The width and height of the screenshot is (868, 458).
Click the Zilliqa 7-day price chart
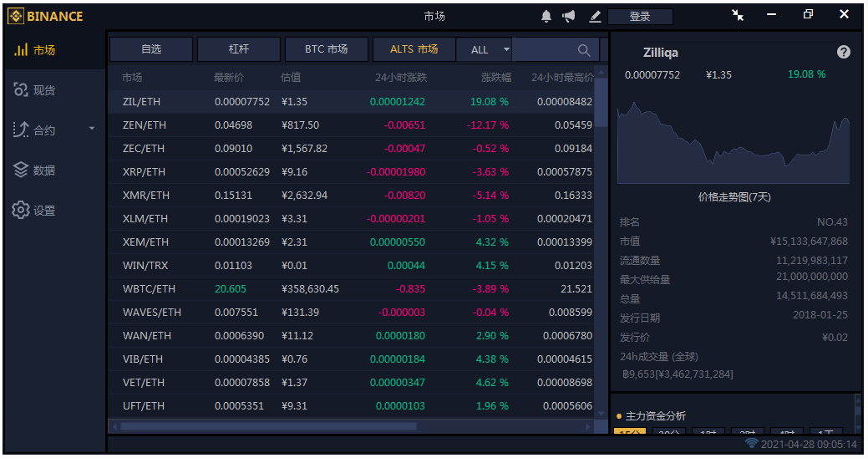[x=733, y=143]
